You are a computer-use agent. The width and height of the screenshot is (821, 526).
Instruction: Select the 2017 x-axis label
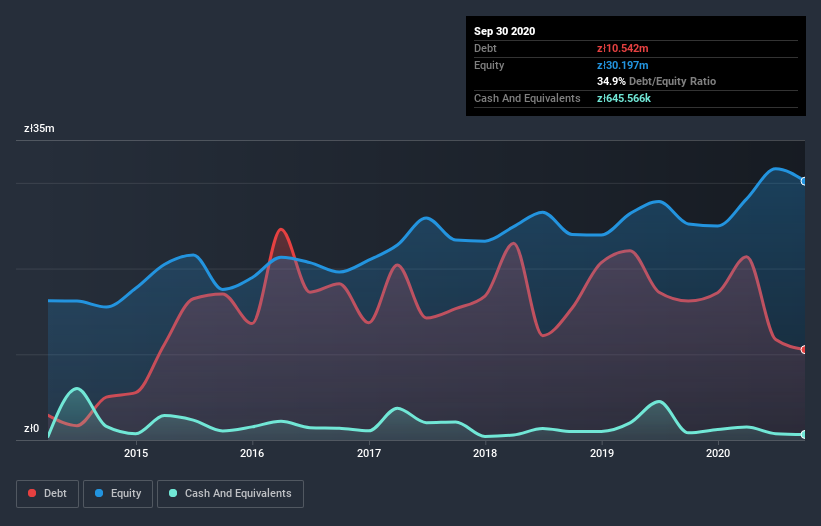(369, 453)
